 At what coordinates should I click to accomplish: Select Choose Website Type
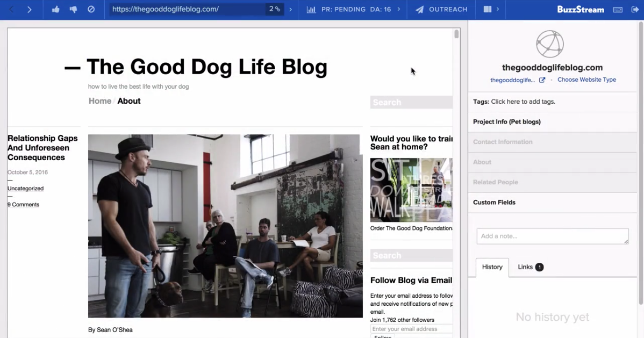[x=586, y=80]
